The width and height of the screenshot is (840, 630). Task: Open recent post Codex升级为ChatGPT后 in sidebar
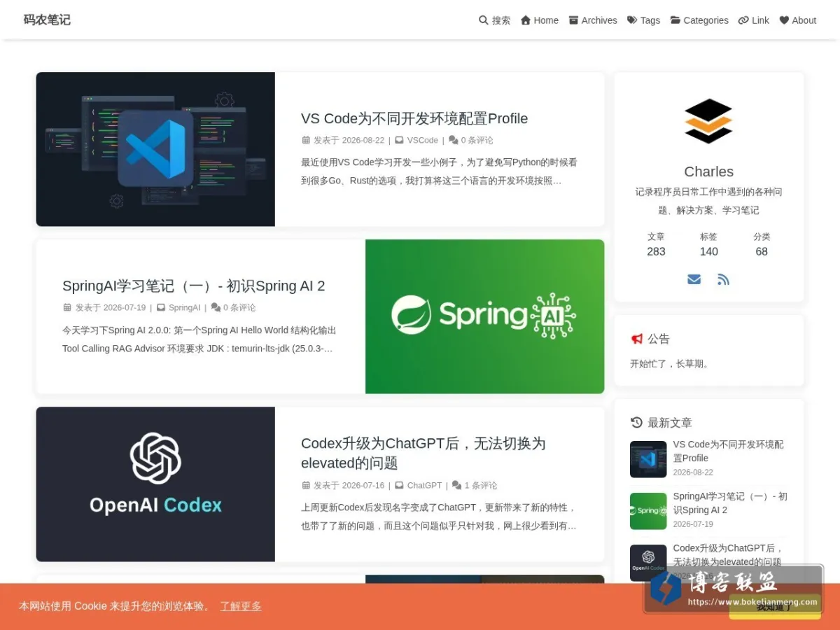click(x=727, y=554)
